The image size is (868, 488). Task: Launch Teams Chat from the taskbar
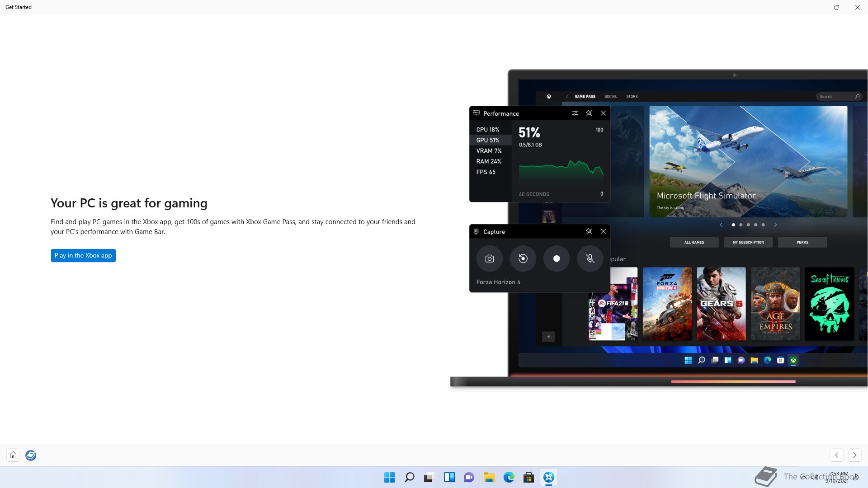(469, 477)
